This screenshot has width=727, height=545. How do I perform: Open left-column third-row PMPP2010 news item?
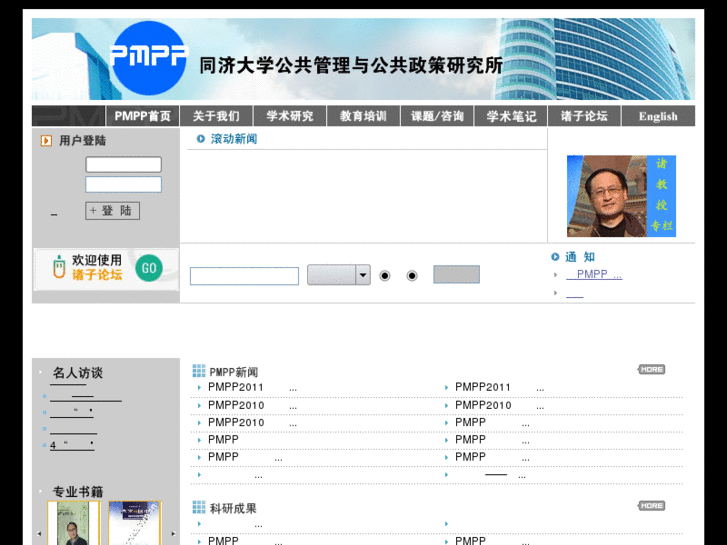tap(252, 423)
